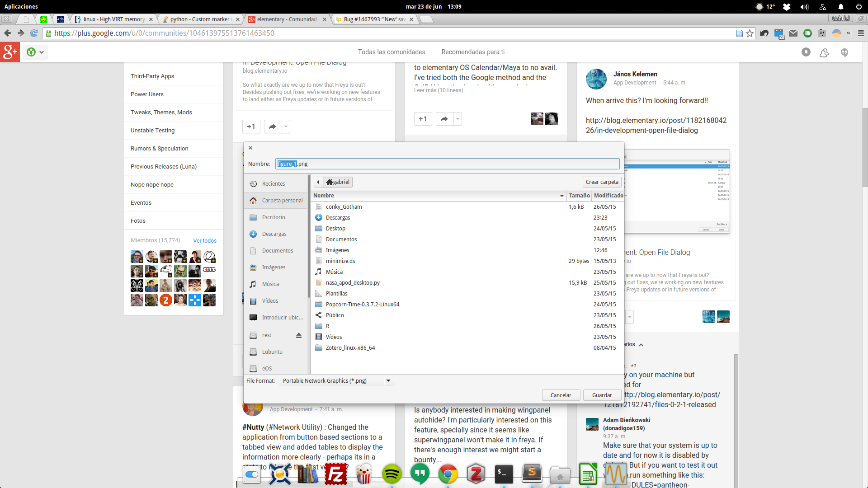Click the Guardar button

pyautogui.click(x=602, y=395)
